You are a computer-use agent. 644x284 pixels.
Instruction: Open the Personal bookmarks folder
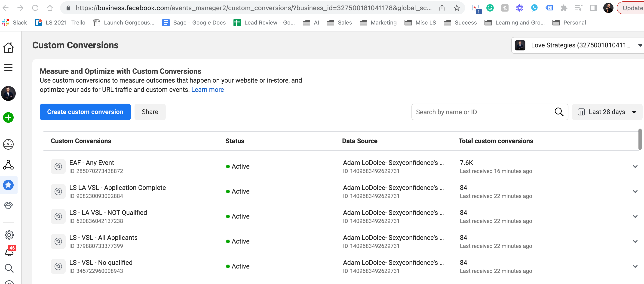[x=569, y=22]
